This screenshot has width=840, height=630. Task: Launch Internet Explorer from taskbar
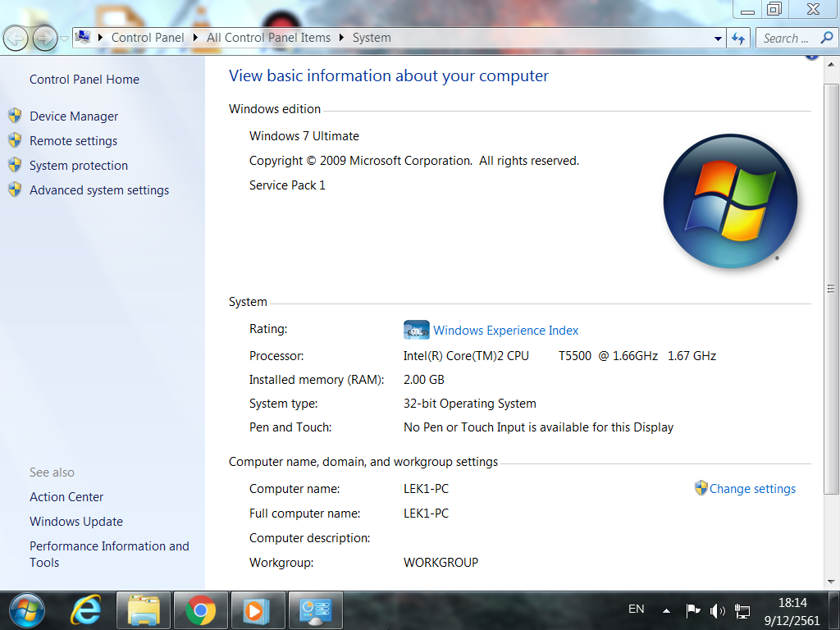coord(85,610)
